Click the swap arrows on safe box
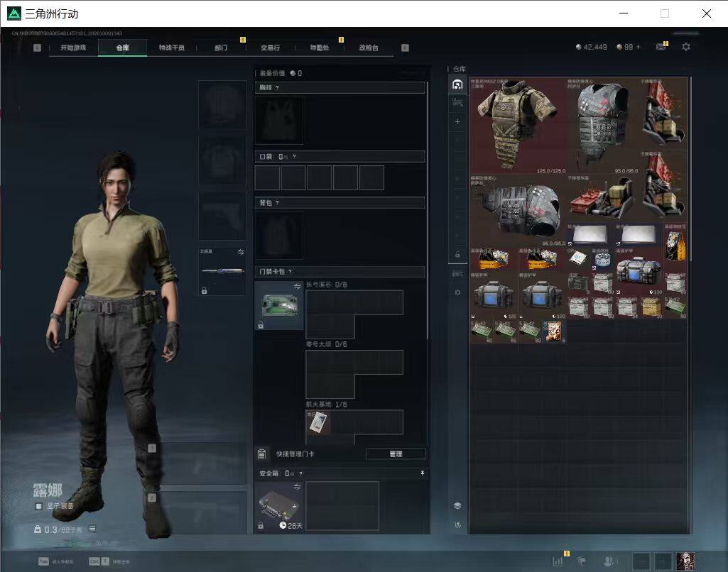 (297, 487)
